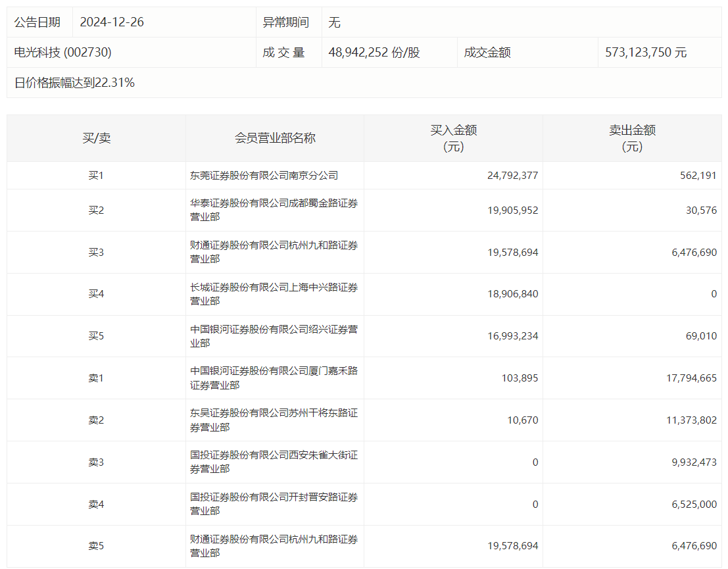Click the 异常期间 label
Viewport: 728px width, 569px height.
tap(285, 22)
